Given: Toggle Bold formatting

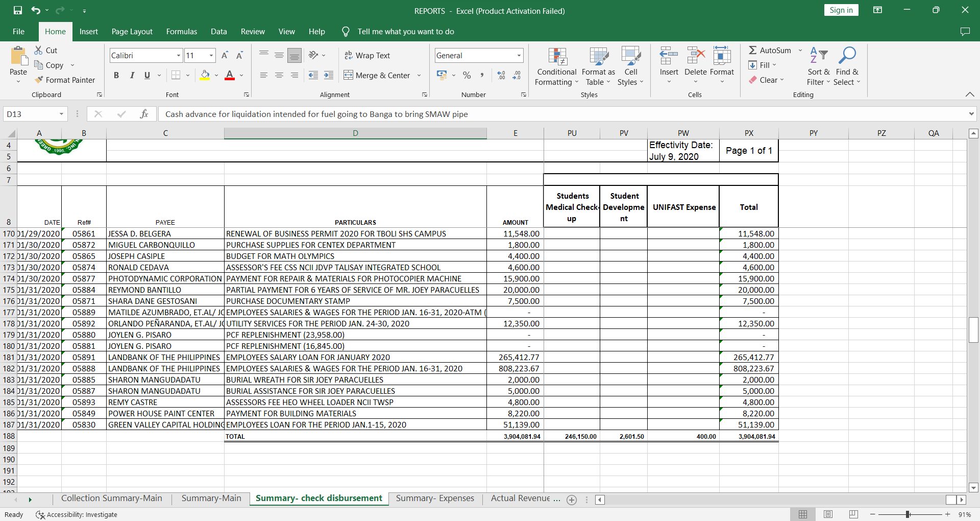Looking at the screenshot, I should point(116,75).
